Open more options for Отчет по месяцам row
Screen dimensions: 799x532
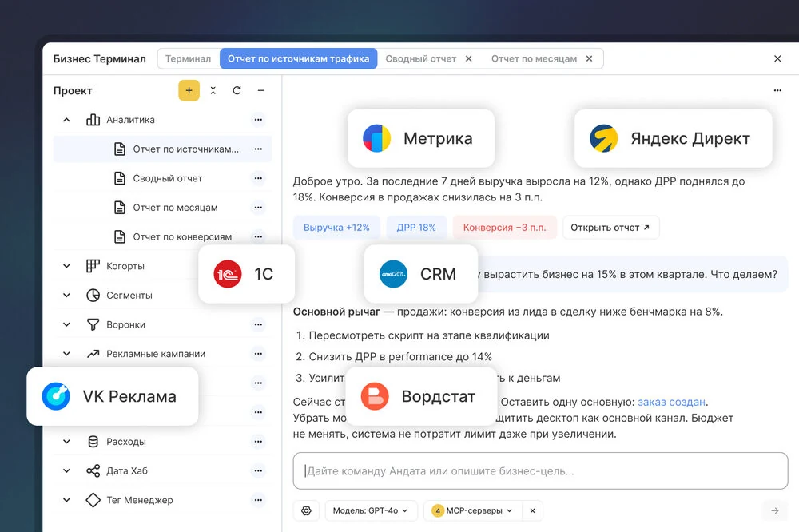[258, 208]
